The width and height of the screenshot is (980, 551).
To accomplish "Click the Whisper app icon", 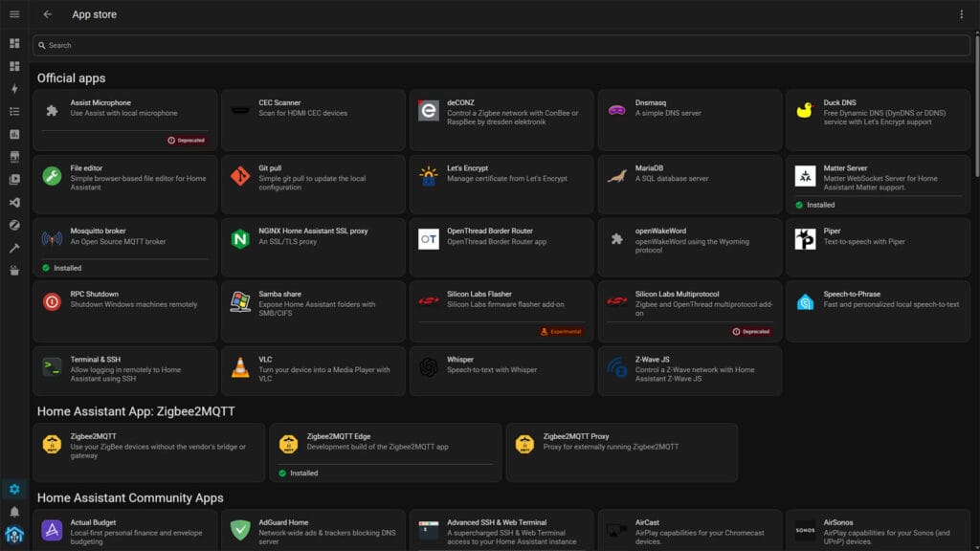I will click(428, 367).
